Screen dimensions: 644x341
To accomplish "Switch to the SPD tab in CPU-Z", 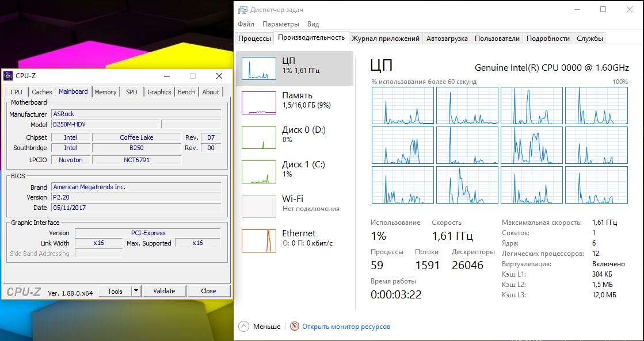I will coord(132,92).
